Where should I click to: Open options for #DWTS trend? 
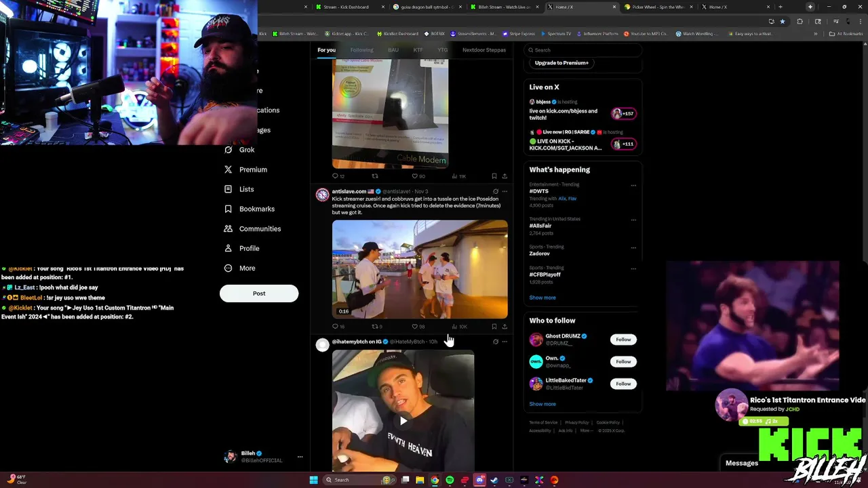(x=633, y=185)
